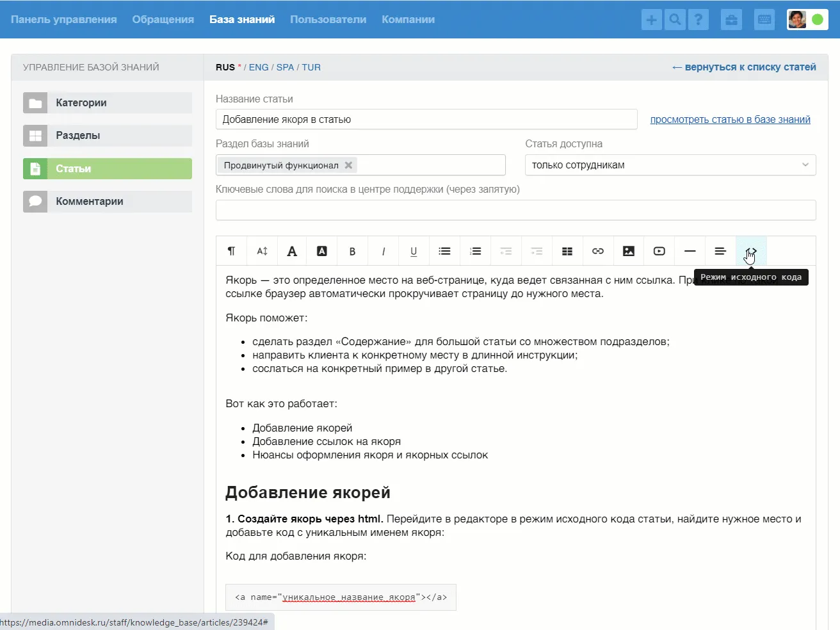
Task: Insert an ordered numbered list
Action: click(x=475, y=251)
